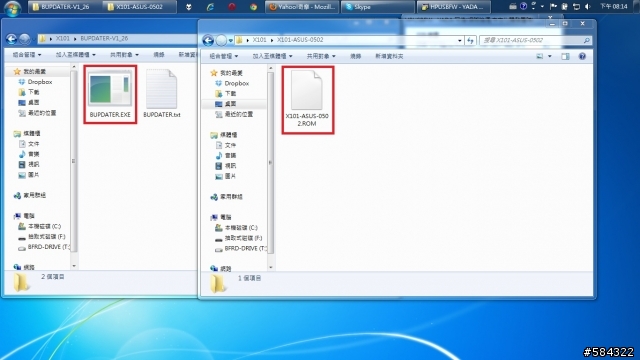Open 圖片 library in BUPDATER-V1_26 sidebar
640x360 pixels.
point(33,175)
